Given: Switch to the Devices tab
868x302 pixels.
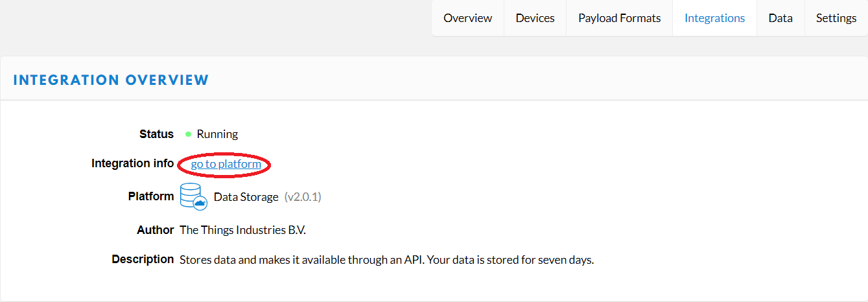Looking at the screenshot, I should tap(535, 18).
